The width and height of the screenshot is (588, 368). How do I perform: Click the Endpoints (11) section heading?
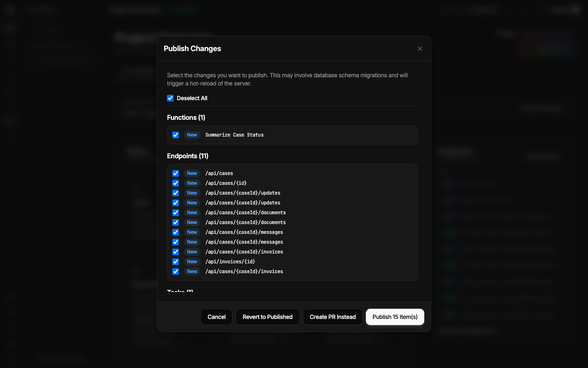188,156
